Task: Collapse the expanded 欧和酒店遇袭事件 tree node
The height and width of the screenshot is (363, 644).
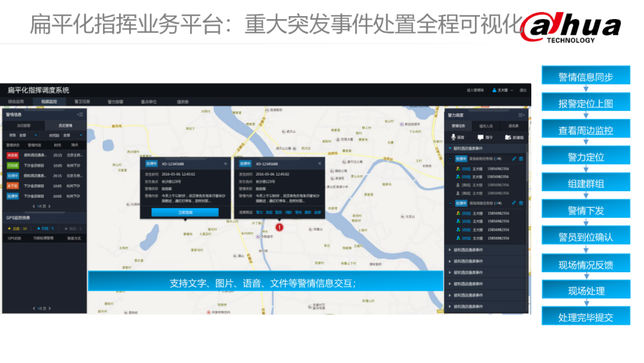Action: point(450,149)
